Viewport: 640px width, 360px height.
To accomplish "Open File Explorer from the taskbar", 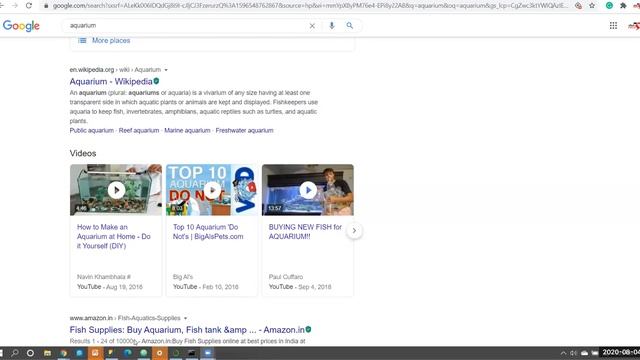I will tap(47, 353).
